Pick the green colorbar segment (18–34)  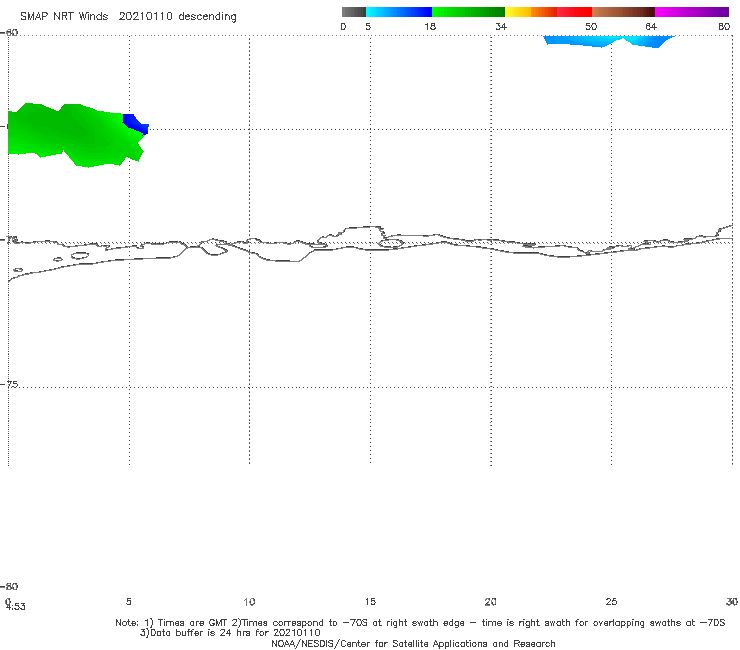tap(468, 12)
